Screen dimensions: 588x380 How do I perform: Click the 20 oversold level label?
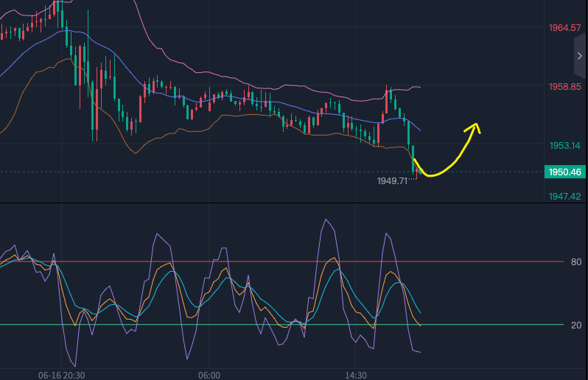point(575,325)
